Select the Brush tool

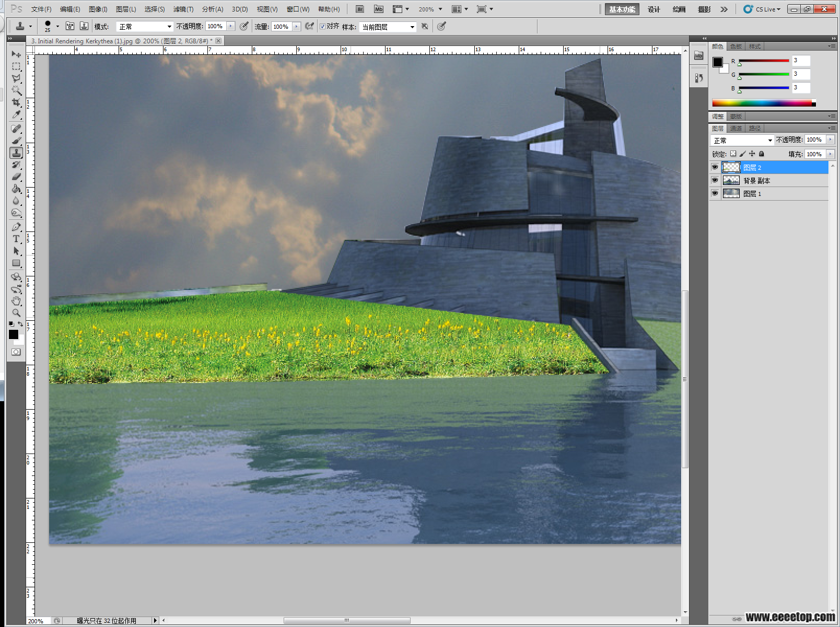coord(16,141)
